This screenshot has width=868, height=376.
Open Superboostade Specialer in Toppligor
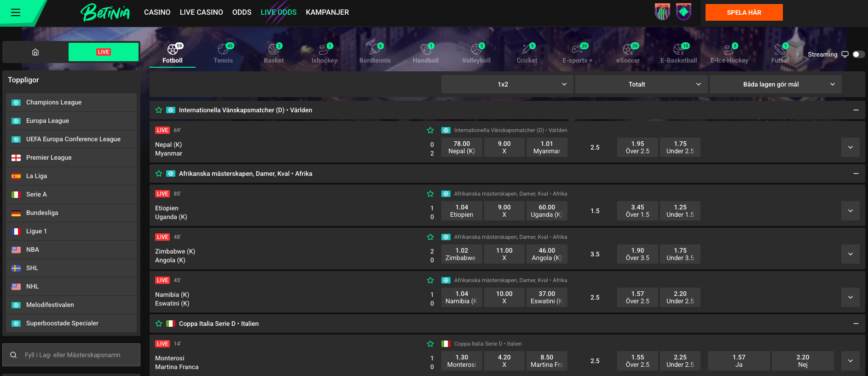71,323
